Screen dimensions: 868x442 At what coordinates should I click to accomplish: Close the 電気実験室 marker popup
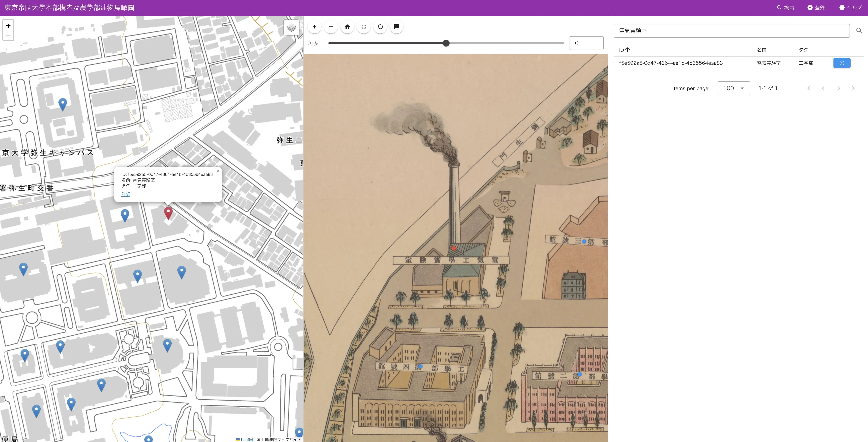(x=218, y=171)
